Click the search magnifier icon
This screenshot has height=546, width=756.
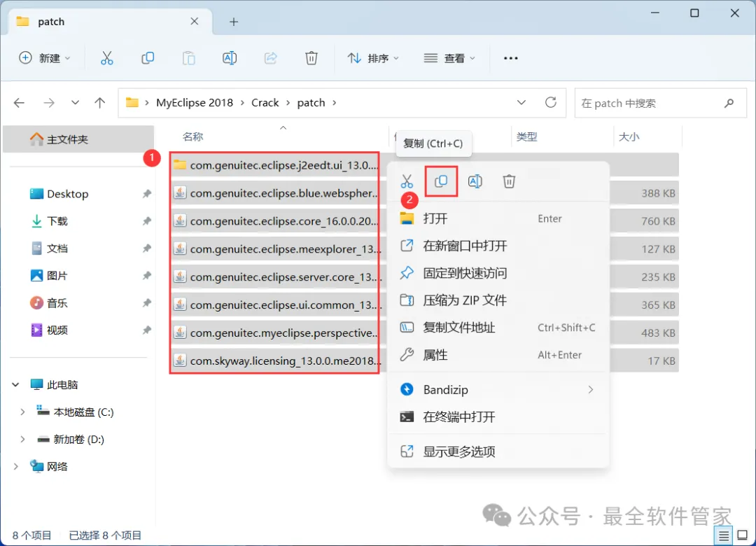click(x=729, y=103)
